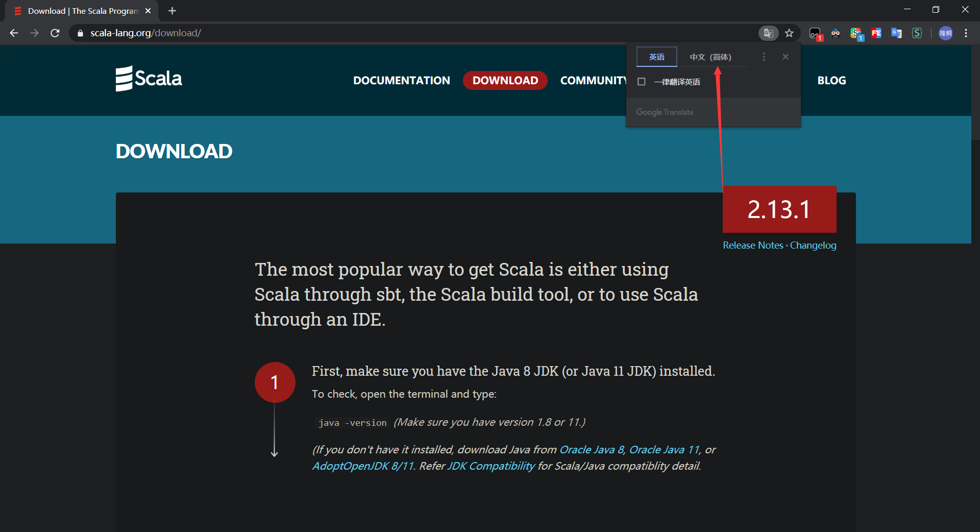Open the green braces S extension
Image resolution: width=980 pixels, height=532 pixels.
pyautogui.click(x=917, y=33)
